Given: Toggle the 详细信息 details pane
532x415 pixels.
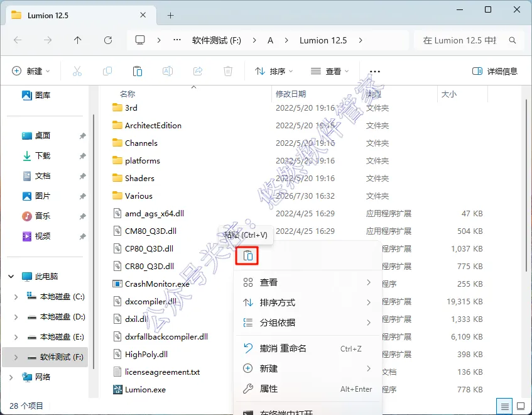Looking at the screenshot, I should point(495,71).
